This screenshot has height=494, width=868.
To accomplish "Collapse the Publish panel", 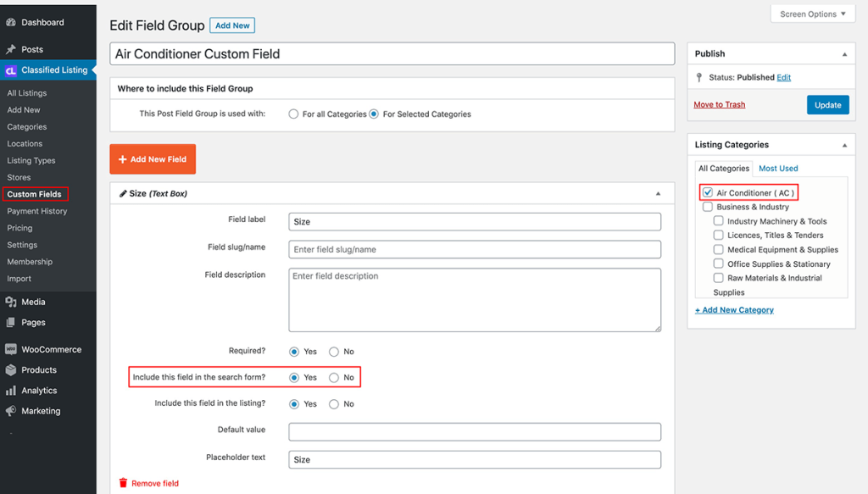I will 845,54.
